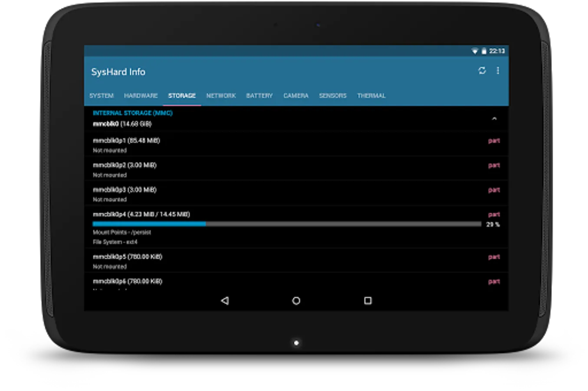Select the mmcblk0p4 partition entry
Image resolution: width=588 pixels, height=391 pixels.
[x=296, y=227]
